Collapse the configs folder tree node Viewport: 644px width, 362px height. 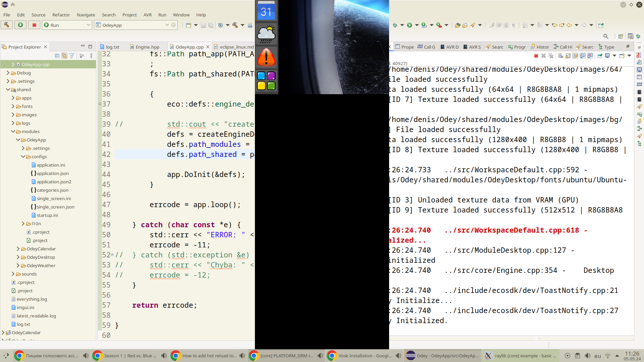click(x=23, y=157)
